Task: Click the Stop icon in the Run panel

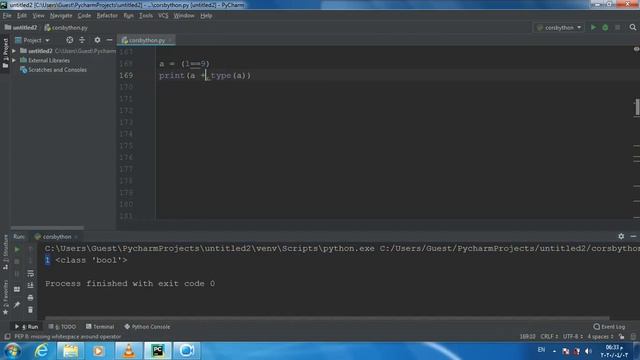Action: [17, 261]
